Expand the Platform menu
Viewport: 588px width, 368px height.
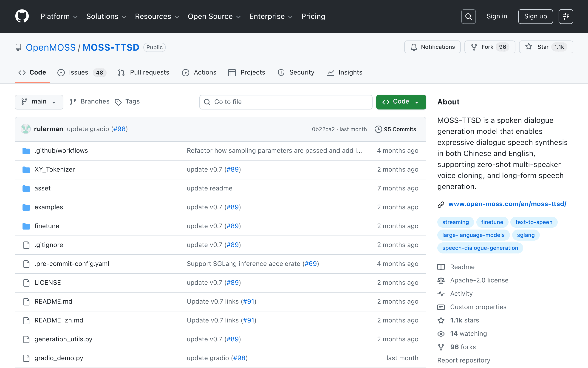coord(59,16)
